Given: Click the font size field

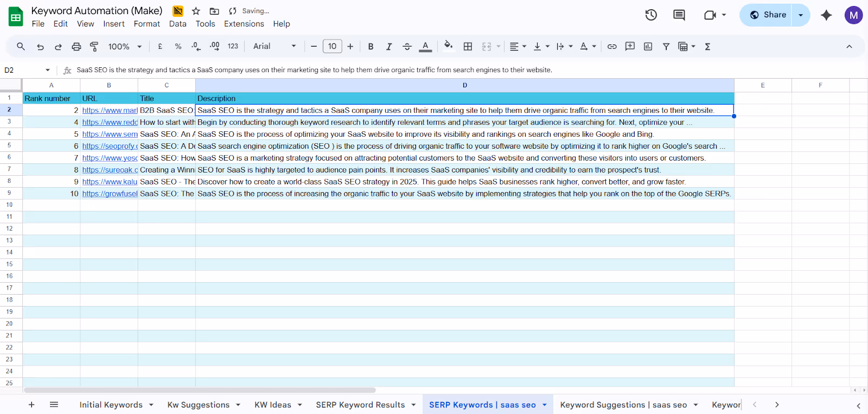Looking at the screenshot, I should click(x=332, y=47).
